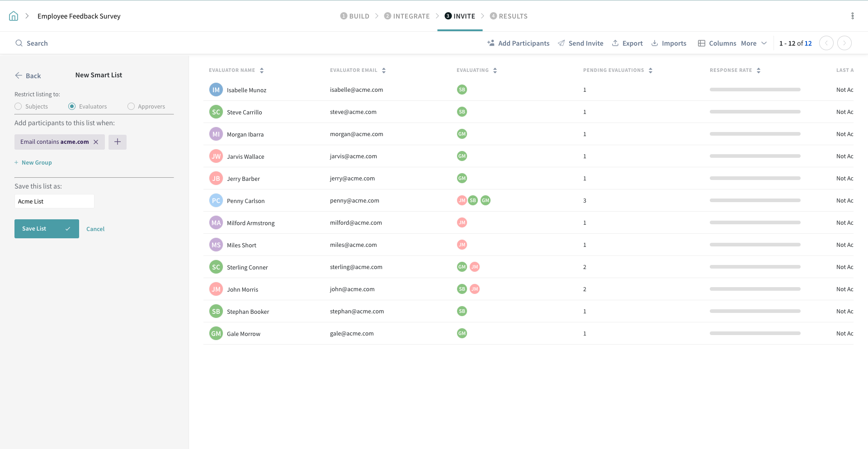Select the Evaluators radio button

[72, 106]
